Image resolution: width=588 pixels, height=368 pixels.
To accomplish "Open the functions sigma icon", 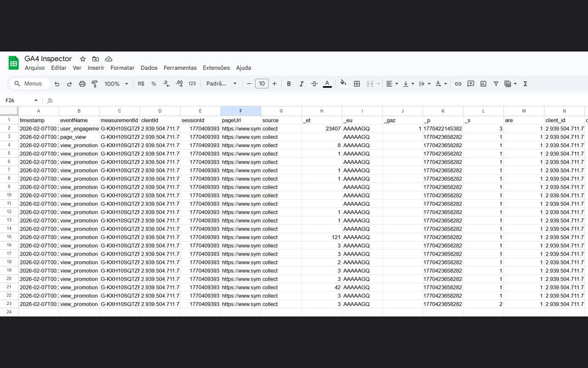I will (x=525, y=84).
